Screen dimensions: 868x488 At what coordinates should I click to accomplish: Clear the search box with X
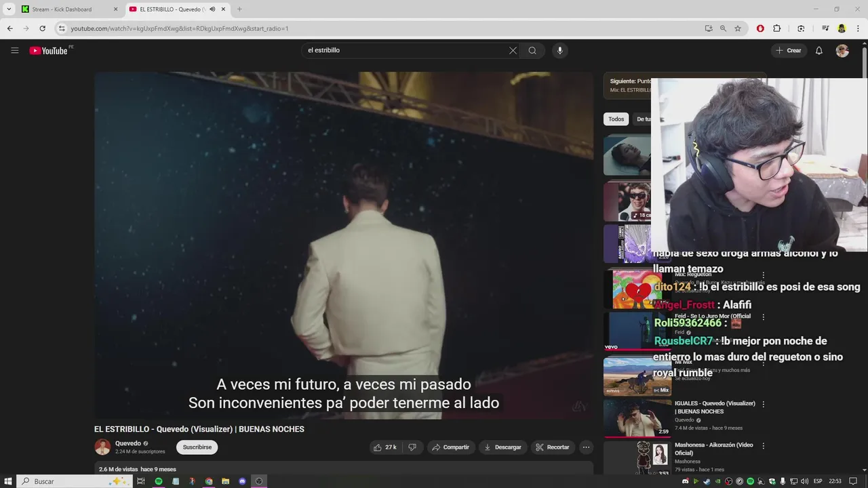tap(513, 50)
